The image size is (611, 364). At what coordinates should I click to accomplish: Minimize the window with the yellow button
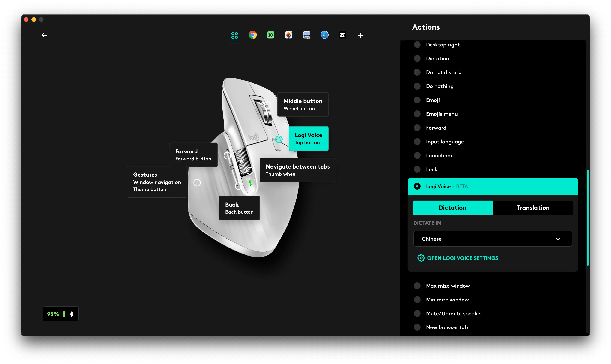click(x=34, y=20)
